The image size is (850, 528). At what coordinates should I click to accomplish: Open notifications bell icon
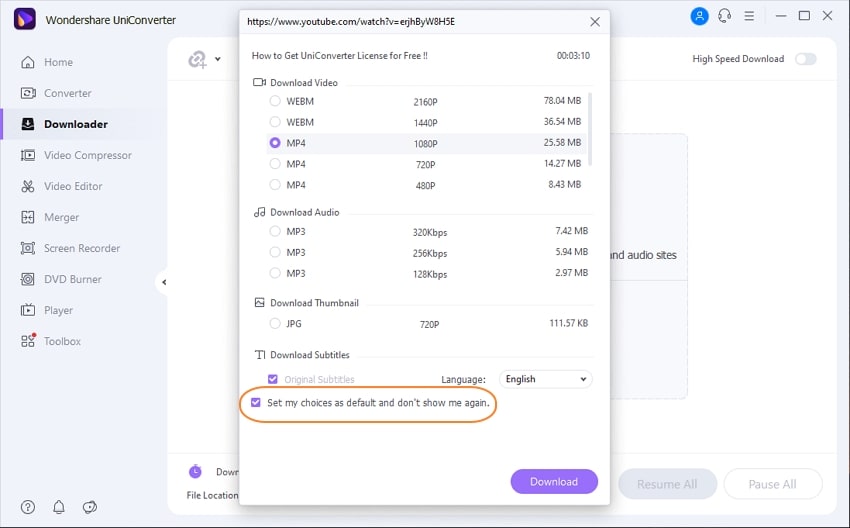[x=59, y=507]
